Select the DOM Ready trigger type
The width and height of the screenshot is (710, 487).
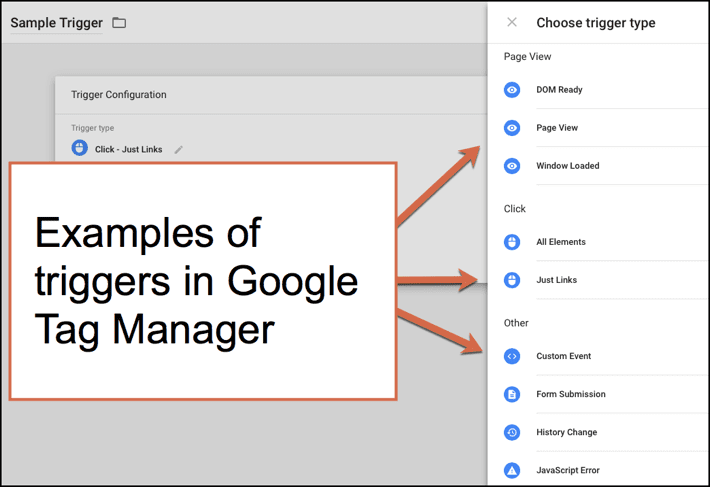pos(559,90)
